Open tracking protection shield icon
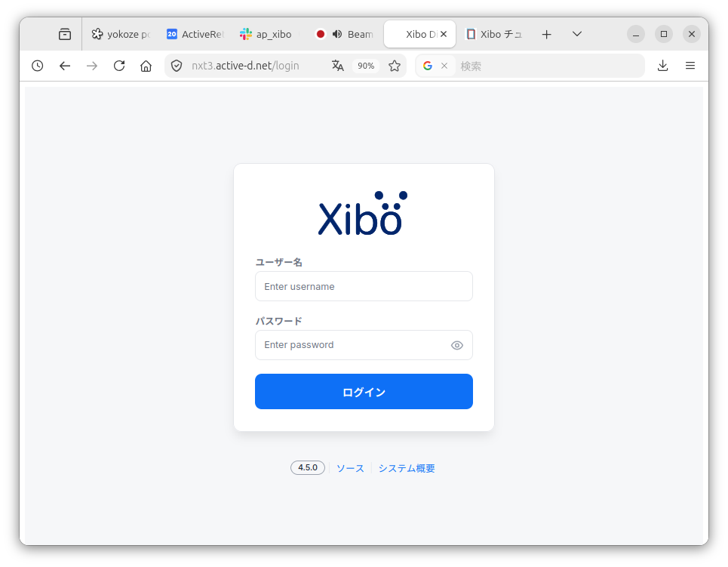728x567 pixels. (x=177, y=66)
